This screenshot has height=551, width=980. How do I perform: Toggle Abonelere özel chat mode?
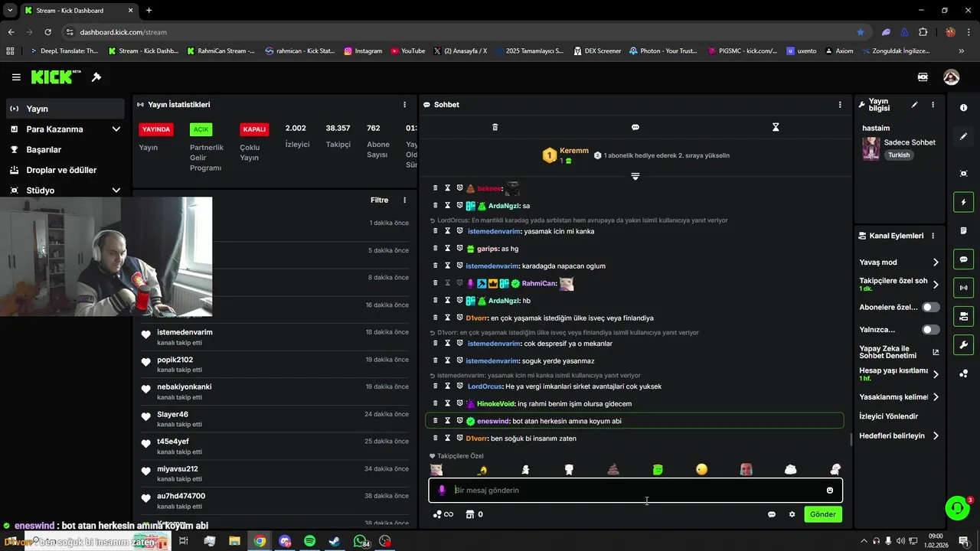tap(931, 307)
